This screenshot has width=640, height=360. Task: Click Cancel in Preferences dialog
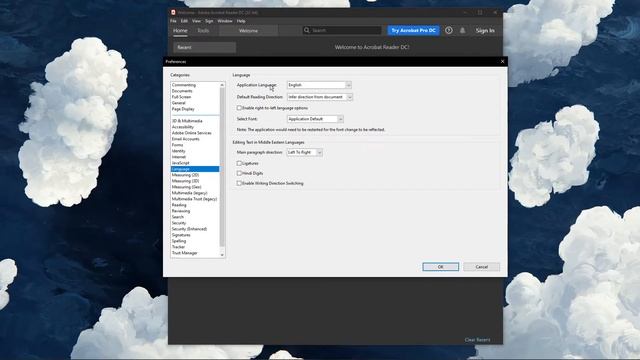[x=482, y=267]
